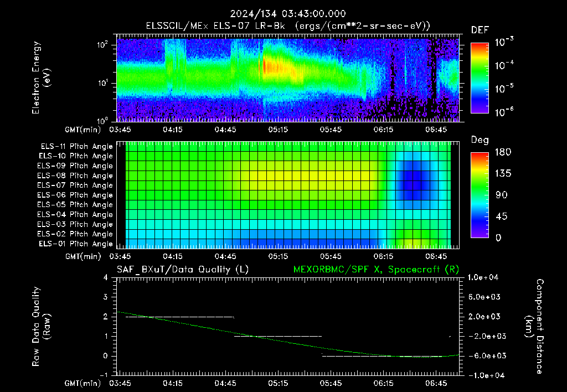Click tick value 3 on Raw Data Quality axis
This screenshot has height=392, width=567.
pos(106,297)
